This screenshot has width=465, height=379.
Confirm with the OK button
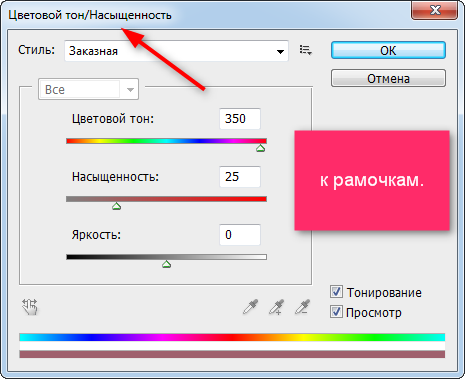pos(388,50)
